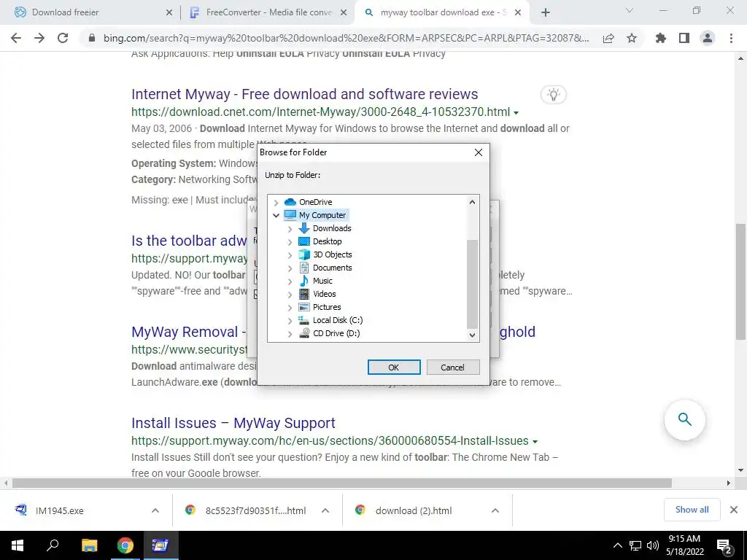747x560 pixels.
Task: Select Videos folder in the tree
Action: [324, 294]
